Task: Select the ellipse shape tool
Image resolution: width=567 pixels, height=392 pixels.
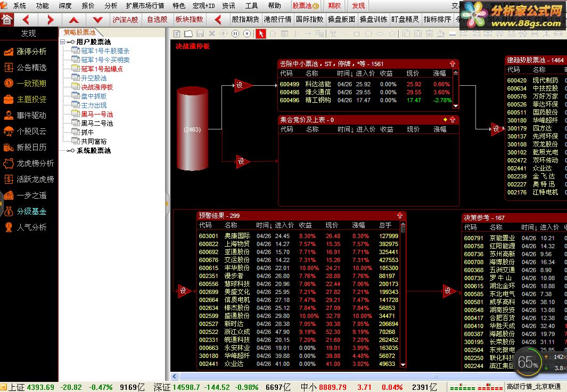Action: pos(381,34)
